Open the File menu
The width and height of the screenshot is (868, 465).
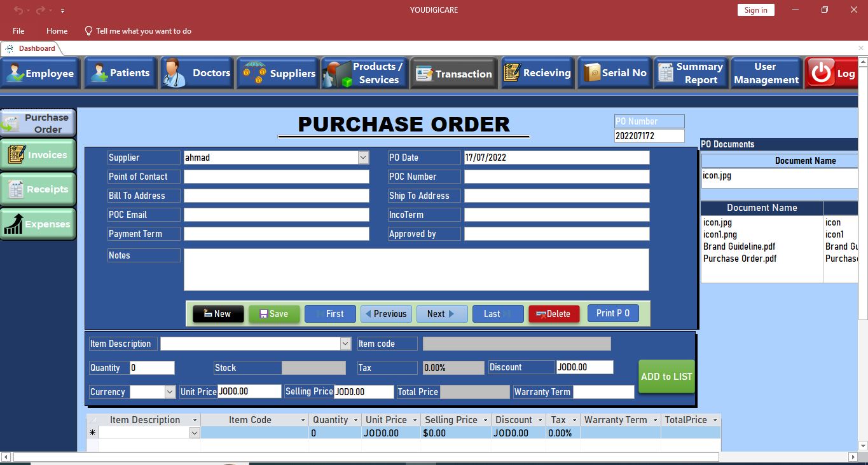(x=18, y=30)
